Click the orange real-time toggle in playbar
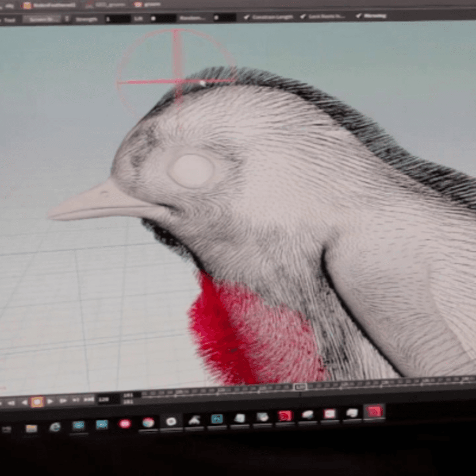Viewport: 476px width, 476px height. pos(37,402)
